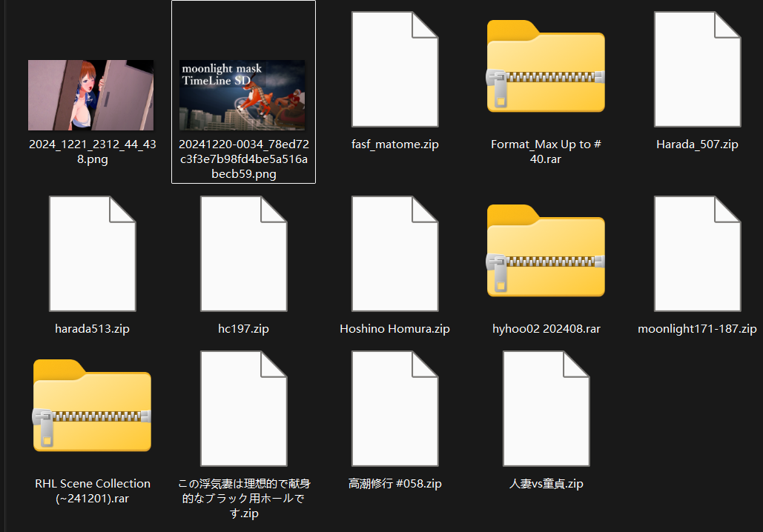Click the RHL Scene Collection (~241201).rar filename
763x532 pixels.
point(92,491)
